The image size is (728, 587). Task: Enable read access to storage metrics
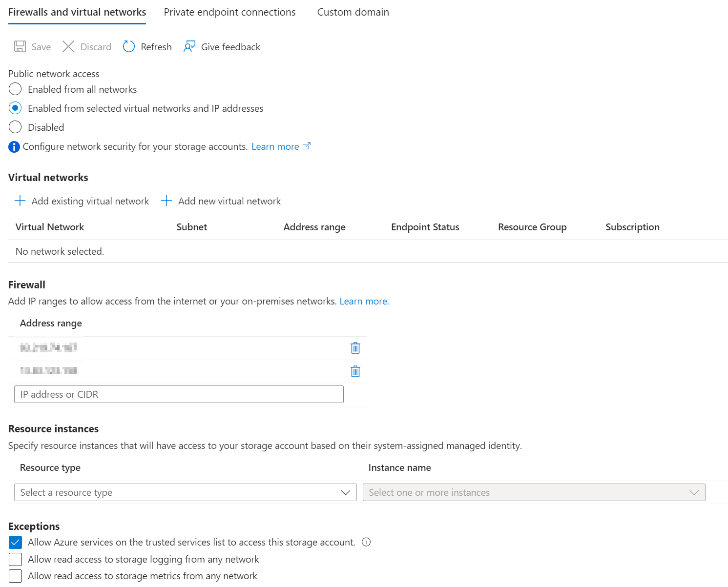pyautogui.click(x=15, y=576)
